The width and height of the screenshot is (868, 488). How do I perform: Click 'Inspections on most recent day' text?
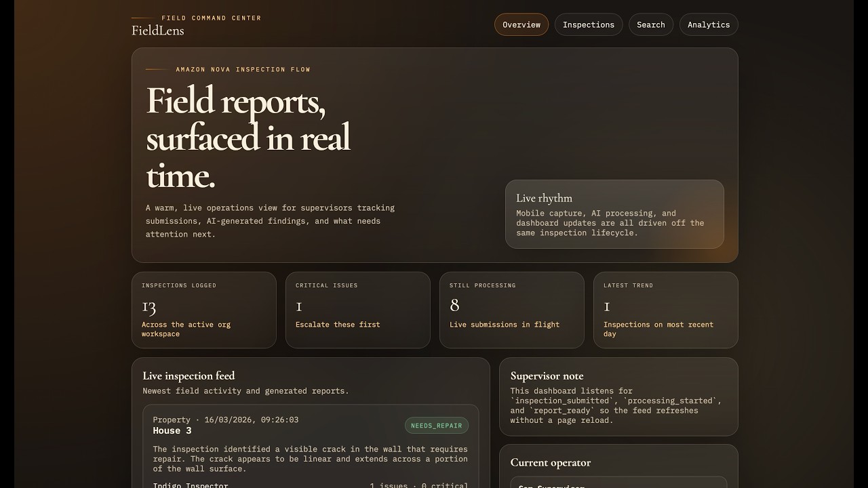pyautogui.click(x=658, y=329)
